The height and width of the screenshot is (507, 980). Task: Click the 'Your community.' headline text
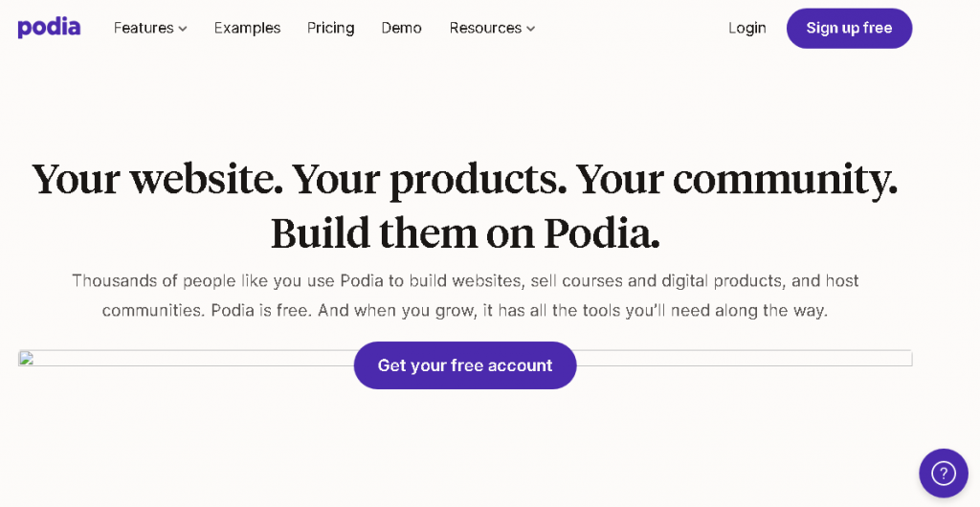point(736,181)
